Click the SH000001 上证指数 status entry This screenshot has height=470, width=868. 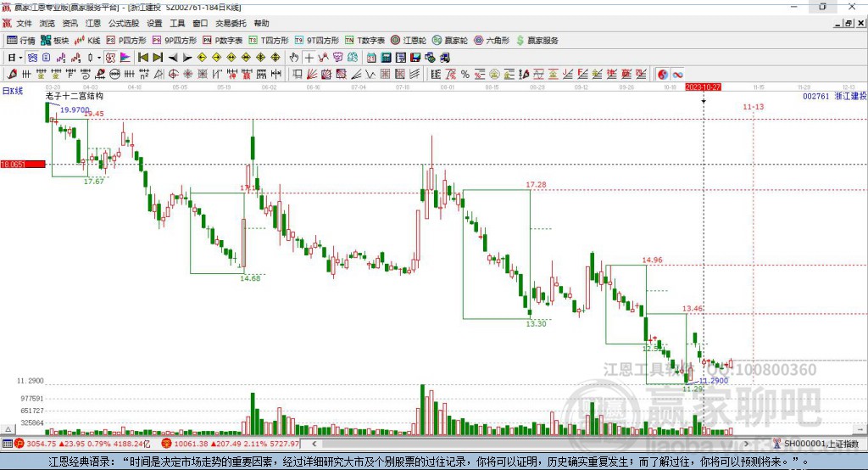821,444
